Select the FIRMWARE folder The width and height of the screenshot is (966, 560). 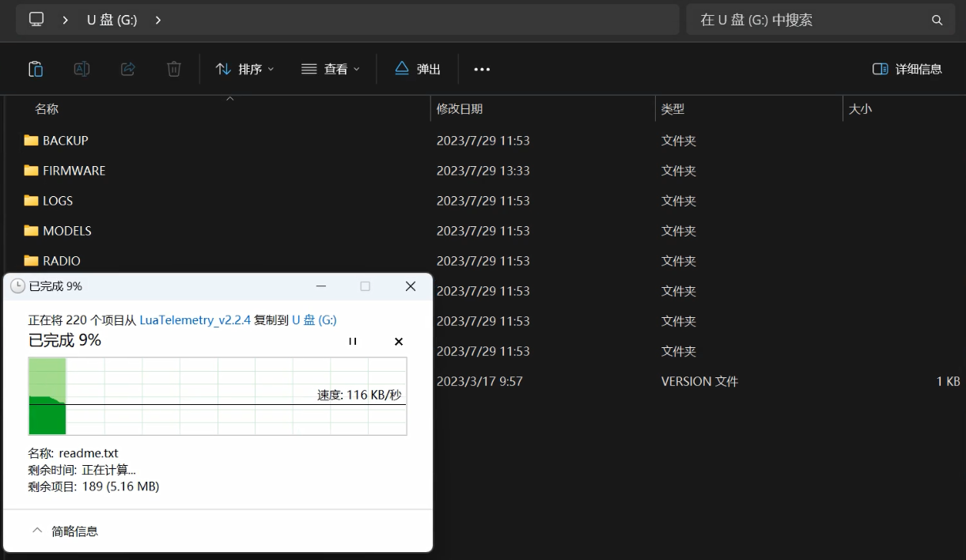[x=74, y=170]
